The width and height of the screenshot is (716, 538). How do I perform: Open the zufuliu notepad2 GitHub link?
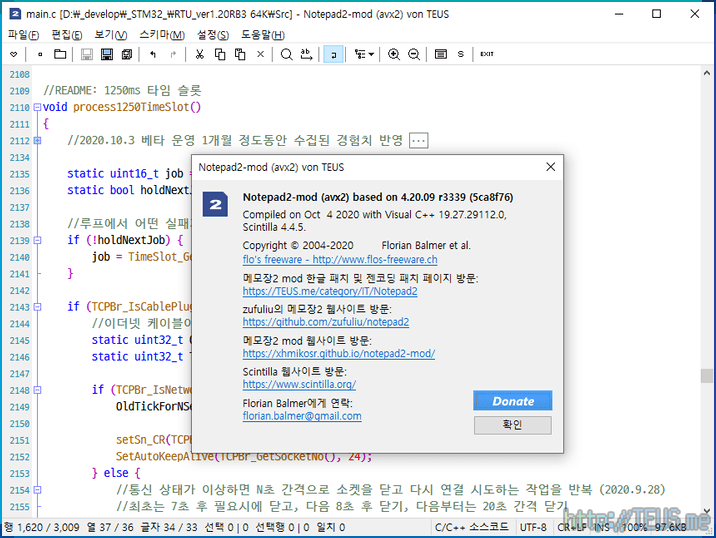[x=326, y=322]
